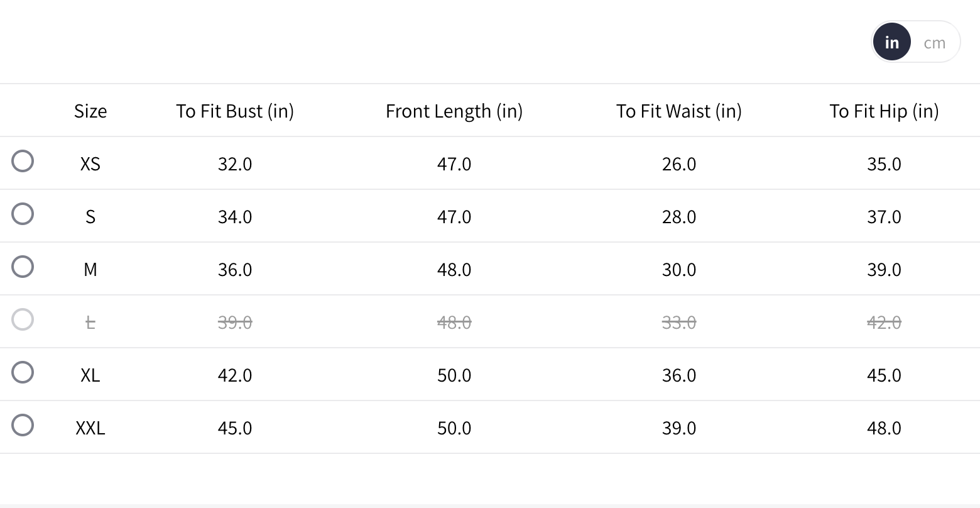Switch units to cm
This screenshot has width=980, height=508.
pyautogui.click(x=934, y=43)
